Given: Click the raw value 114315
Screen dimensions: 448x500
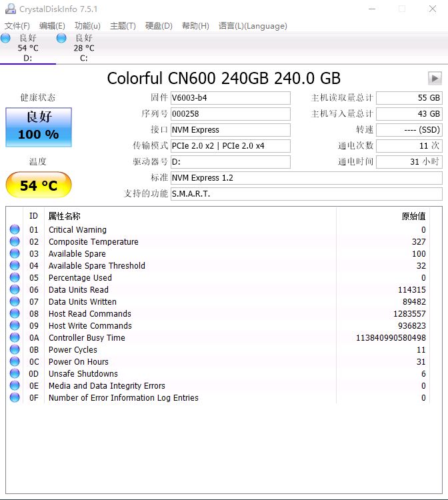Looking at the screenshot, I should coord(411,289).
